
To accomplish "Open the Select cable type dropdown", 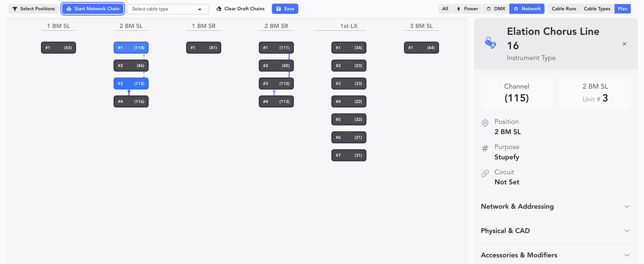I will click(167, 9).
